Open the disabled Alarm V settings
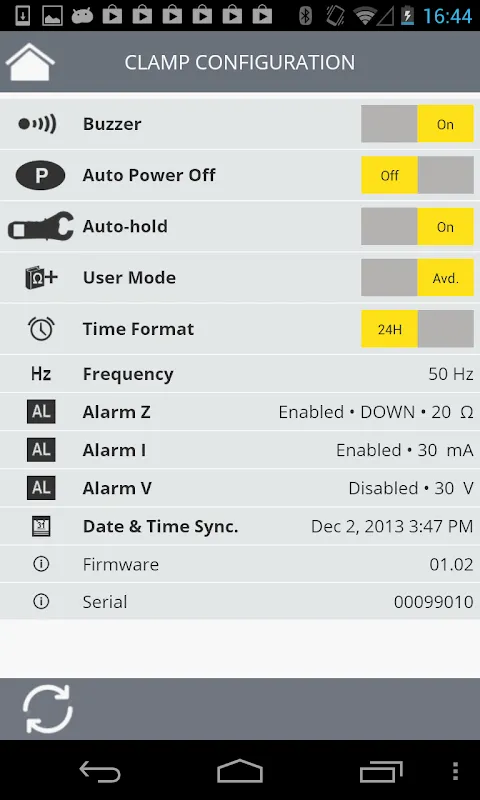Viewport: 480px width, 800px height. tap(240, 488)
